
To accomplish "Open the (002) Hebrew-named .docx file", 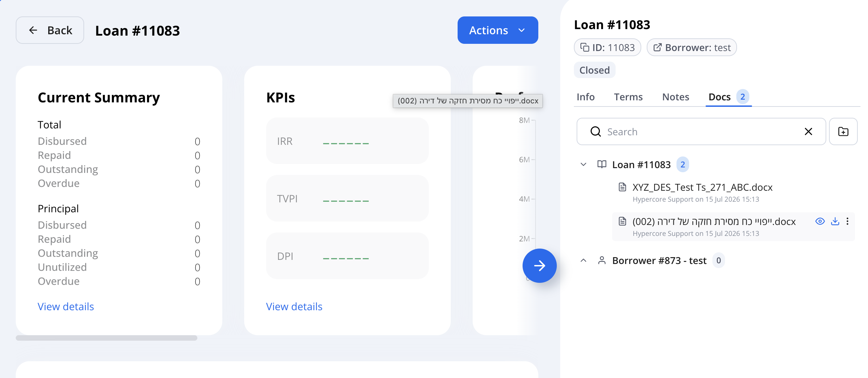I will 714,222.
